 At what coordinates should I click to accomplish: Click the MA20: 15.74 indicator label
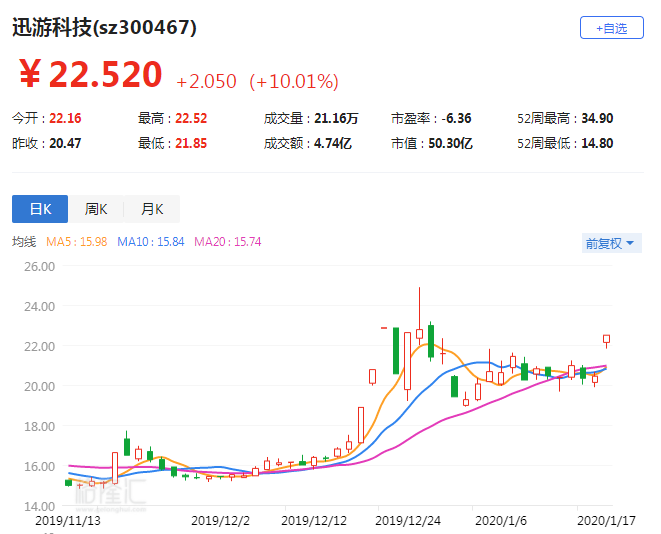click(x=228, y=242)
